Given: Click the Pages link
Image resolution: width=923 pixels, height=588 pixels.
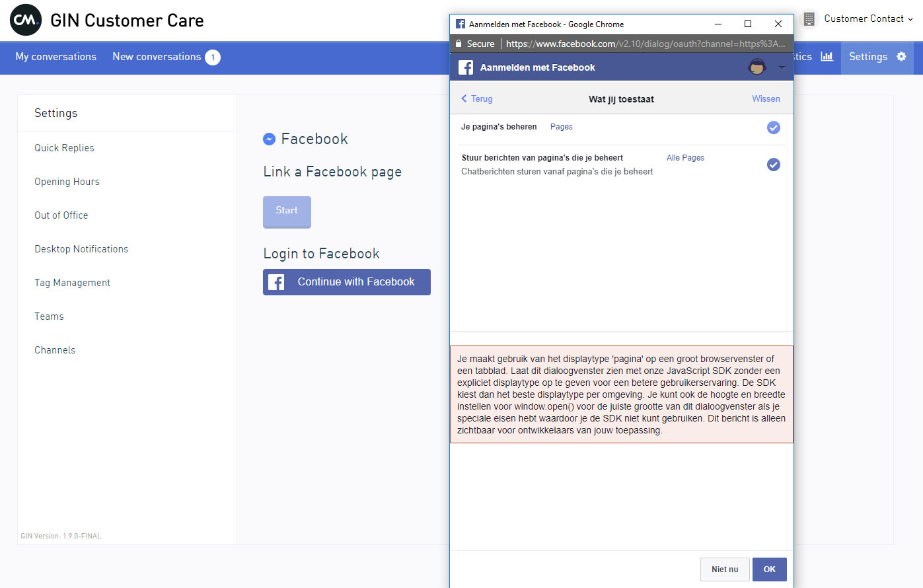Looking at the screenshot, I should pos(562,127).
